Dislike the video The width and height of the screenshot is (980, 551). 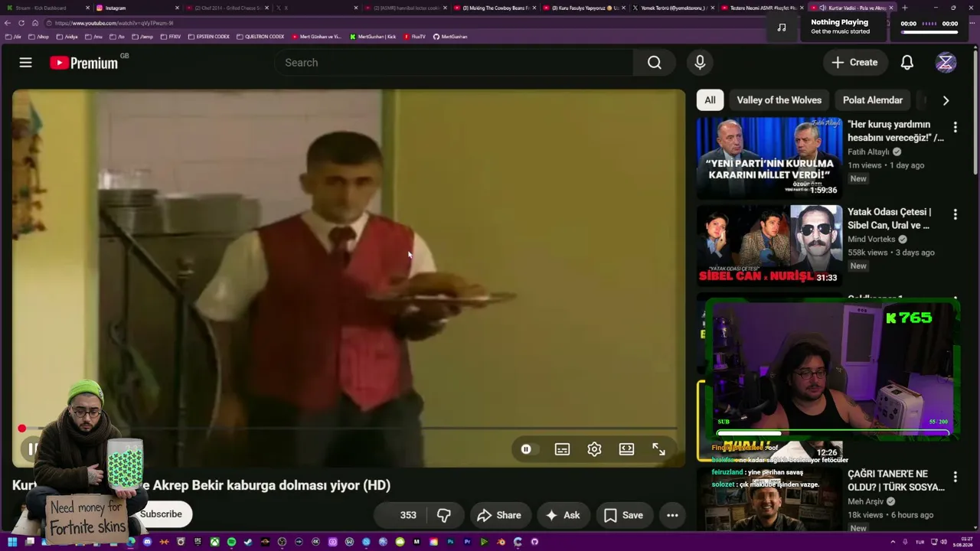click(444, 515)
